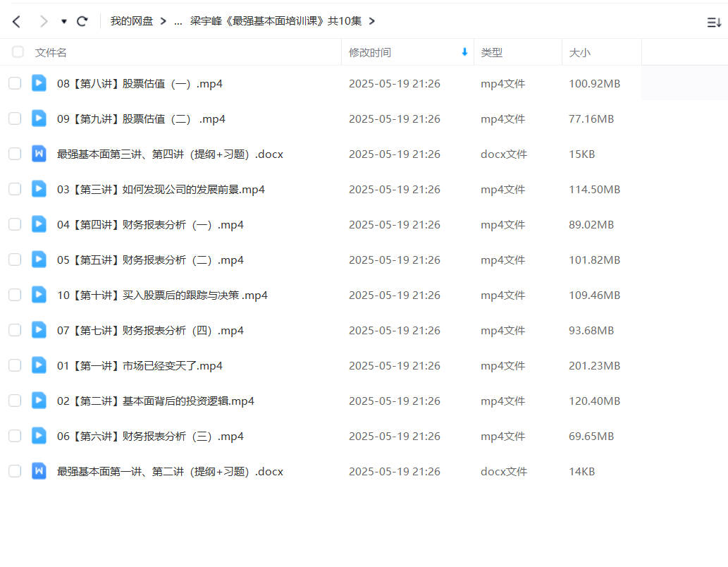Open file 03【第三讲】如何发现公司的发展前景.mp4
Viewport: 728px width, 567px height.
tap(161, 190)
